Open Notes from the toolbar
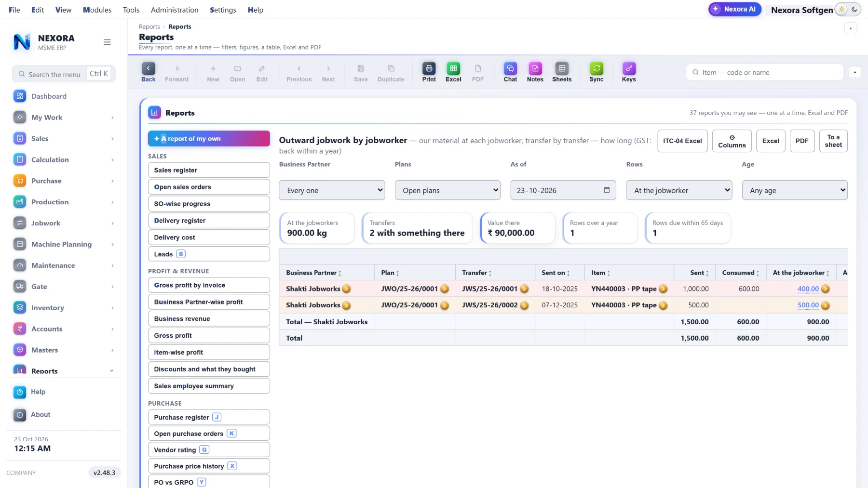Image resolution: width=868 pixels, height=488 pixels. pyautogui.click(x=535, y=72)
